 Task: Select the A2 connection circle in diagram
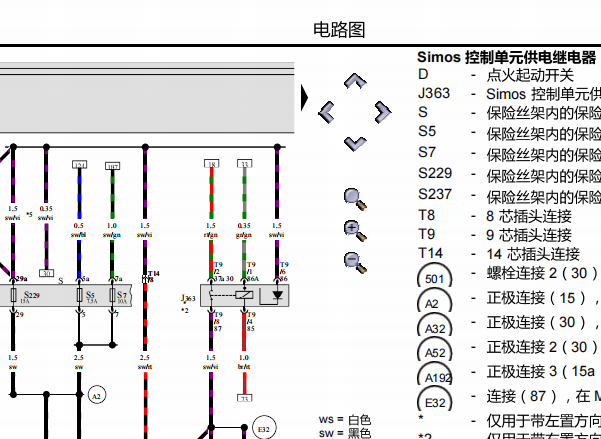point(97,395)
